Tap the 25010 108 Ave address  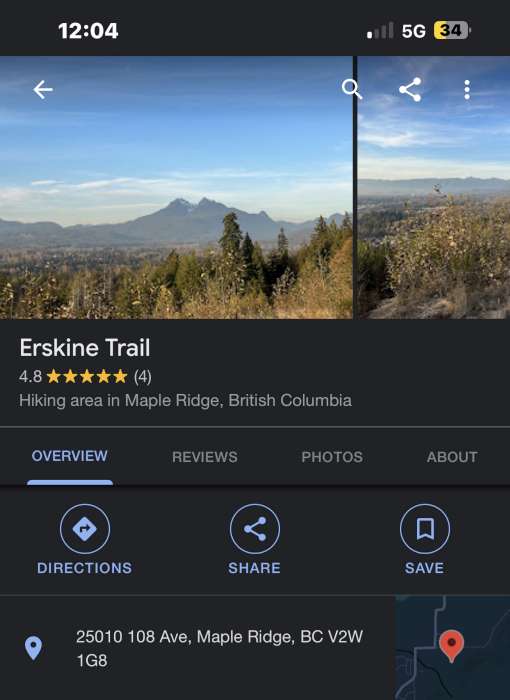point(219,648)
